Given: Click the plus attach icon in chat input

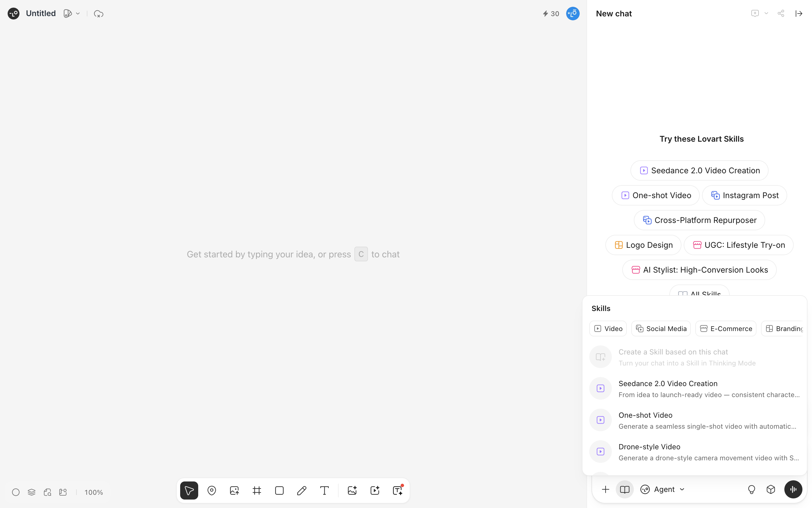Looking at the screenshot, I should [605, 489].
